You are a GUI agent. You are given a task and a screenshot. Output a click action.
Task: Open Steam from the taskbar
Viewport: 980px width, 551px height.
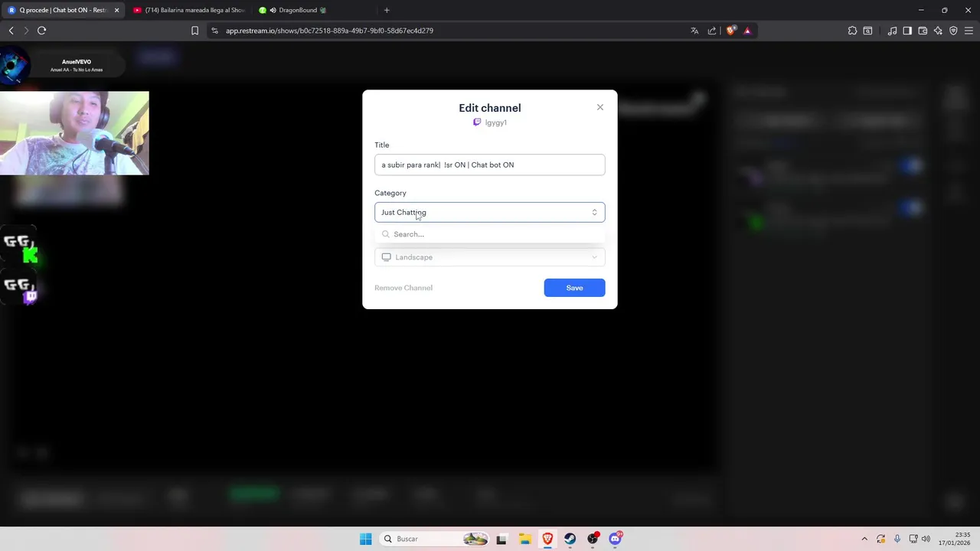click(570, 539)
